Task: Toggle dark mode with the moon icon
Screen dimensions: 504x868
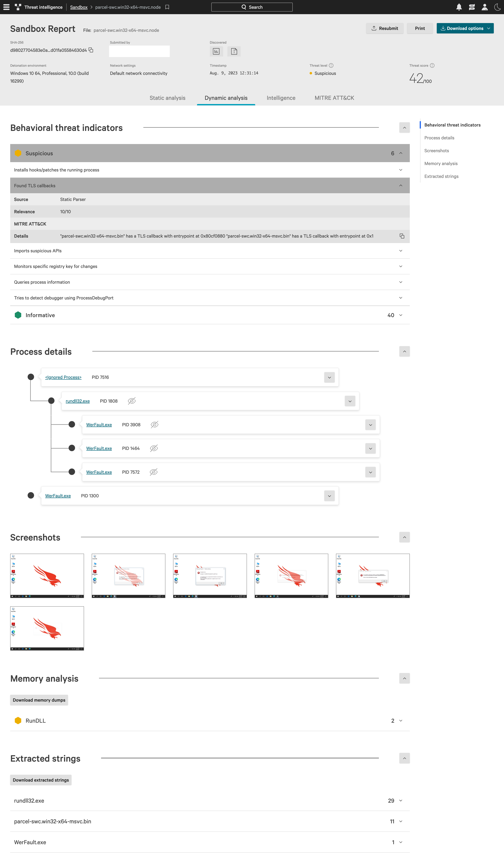Action: click(x=497, y=7)
